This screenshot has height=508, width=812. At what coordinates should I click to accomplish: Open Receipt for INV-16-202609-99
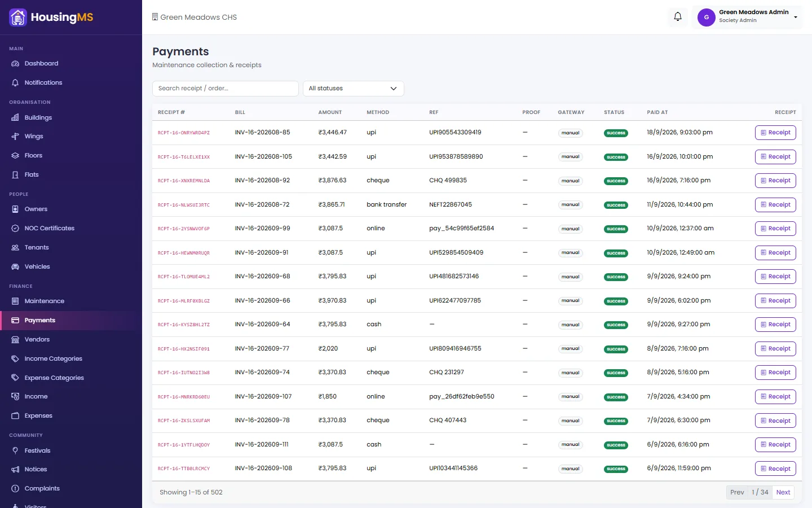coord(775,229)
